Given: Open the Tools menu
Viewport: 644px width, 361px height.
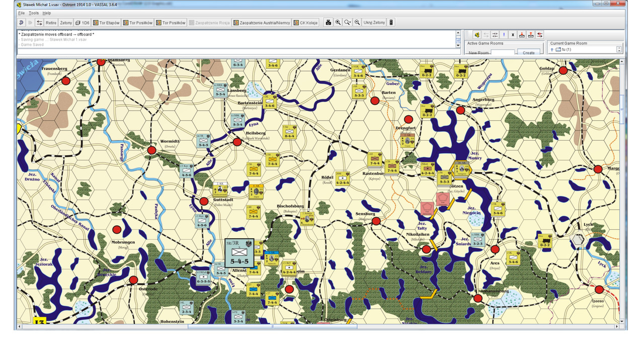Looking at the screenshot, I should (x=33, y=13).
